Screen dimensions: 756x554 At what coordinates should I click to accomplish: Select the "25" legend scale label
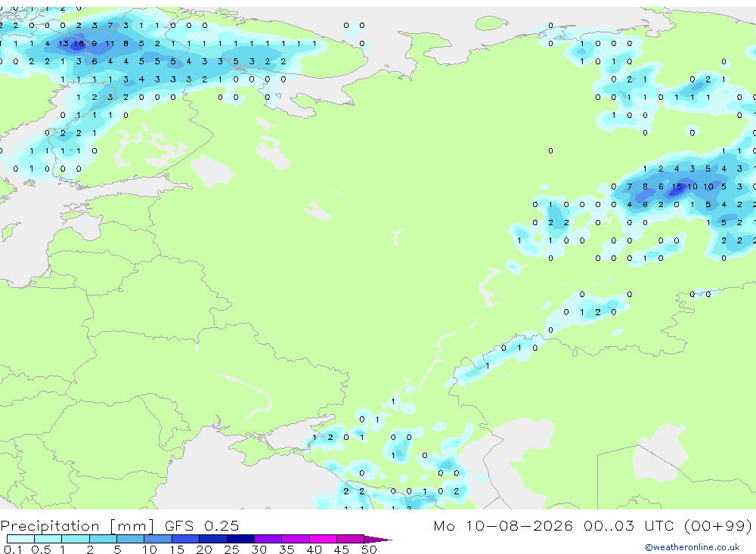coord(231,549)
